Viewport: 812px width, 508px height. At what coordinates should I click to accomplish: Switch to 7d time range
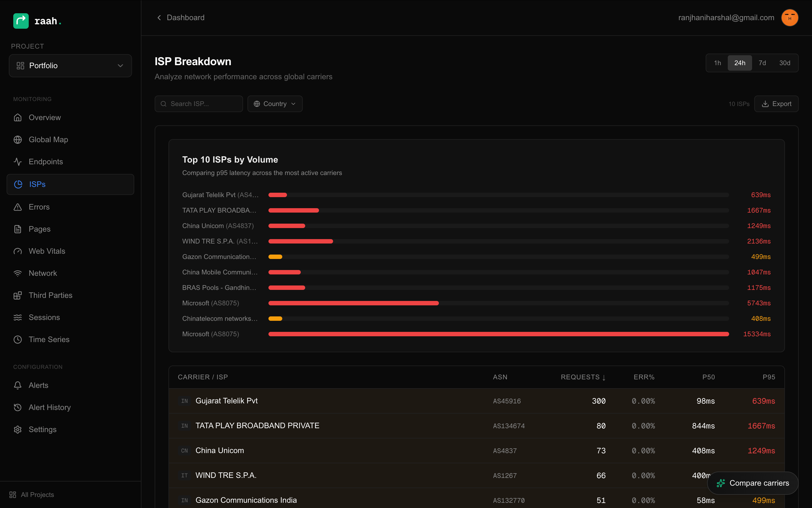point(762,63)
